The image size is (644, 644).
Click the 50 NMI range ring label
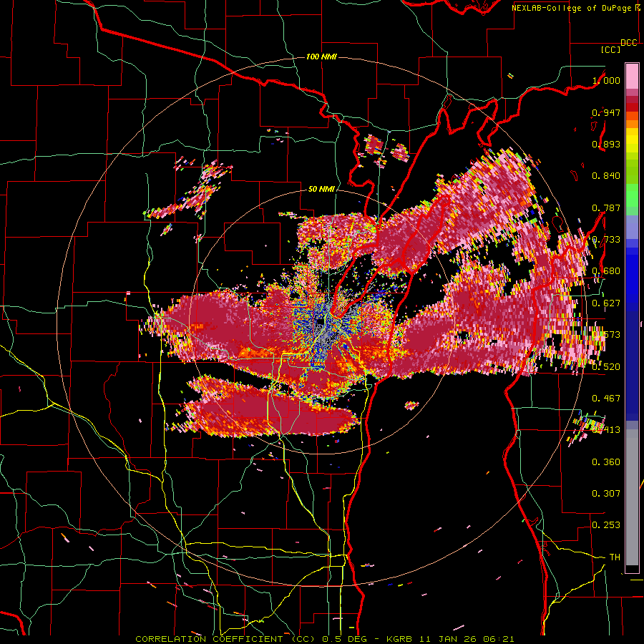point(321,189)
